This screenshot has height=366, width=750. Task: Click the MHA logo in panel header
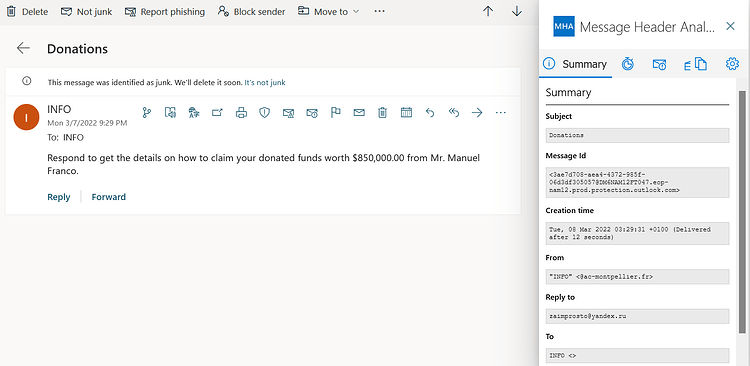[564, 26]
